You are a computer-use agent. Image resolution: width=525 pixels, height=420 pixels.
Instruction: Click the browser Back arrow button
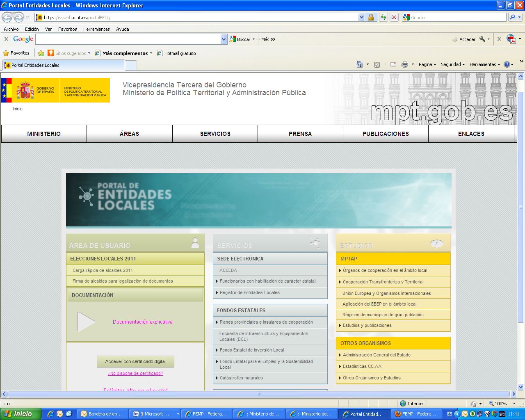pyautogui.click(x=7, y=17)
